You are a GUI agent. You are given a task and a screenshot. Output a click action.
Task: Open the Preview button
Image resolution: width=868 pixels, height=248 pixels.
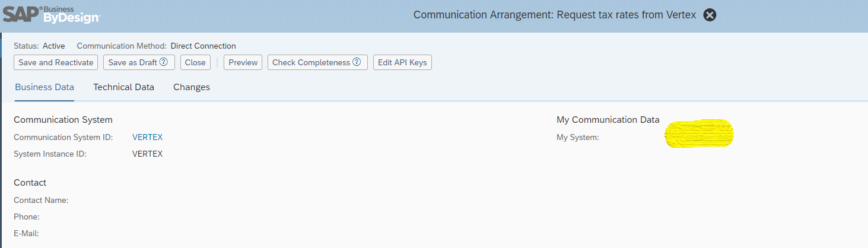243,62
